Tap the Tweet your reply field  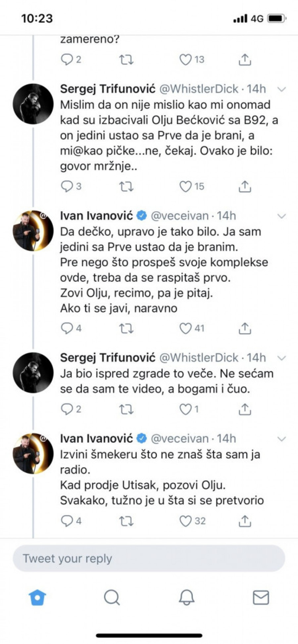149,559
